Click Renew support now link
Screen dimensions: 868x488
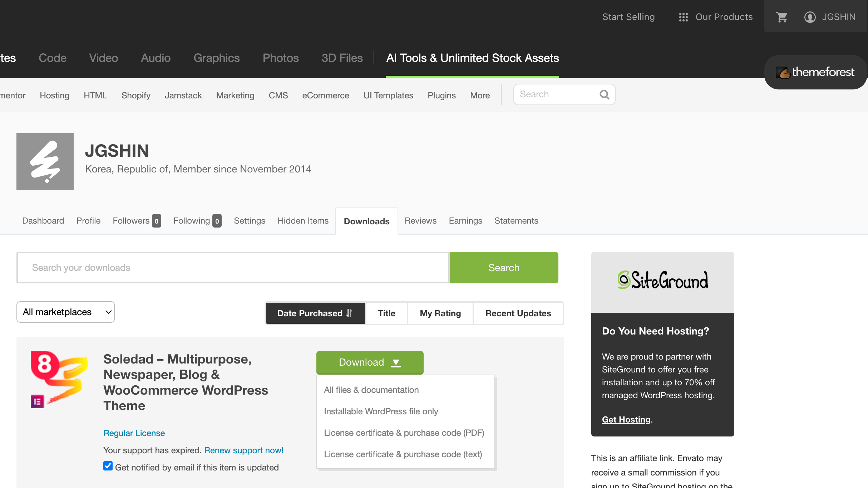(x=244, y=450)
